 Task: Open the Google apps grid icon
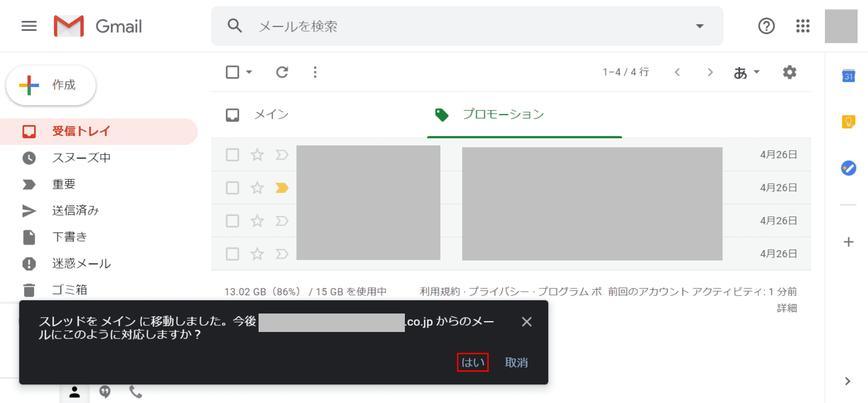click(x=803, y=26)
